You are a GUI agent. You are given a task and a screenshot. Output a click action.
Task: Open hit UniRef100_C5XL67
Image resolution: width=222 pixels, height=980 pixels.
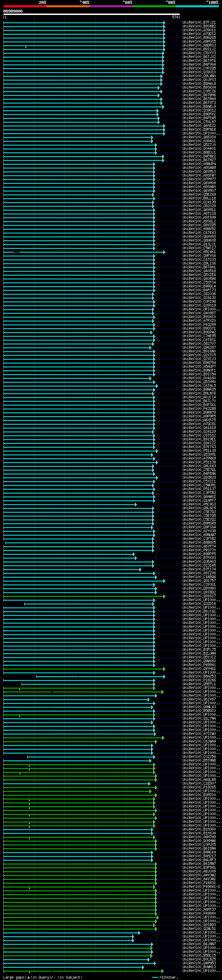pos(199,122)
